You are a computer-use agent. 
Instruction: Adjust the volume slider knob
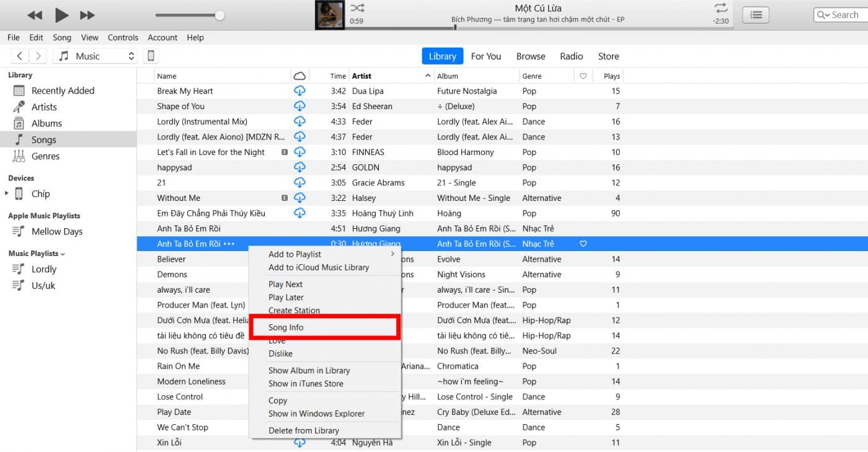[219, 16]
